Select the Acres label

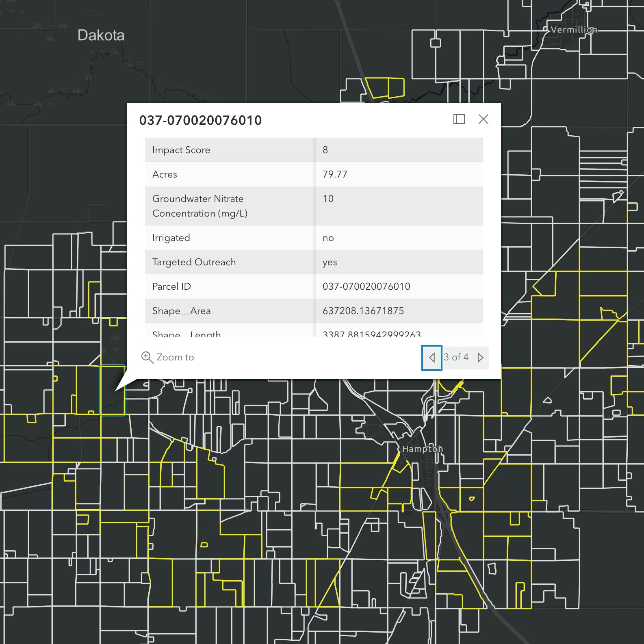[165, 174]
